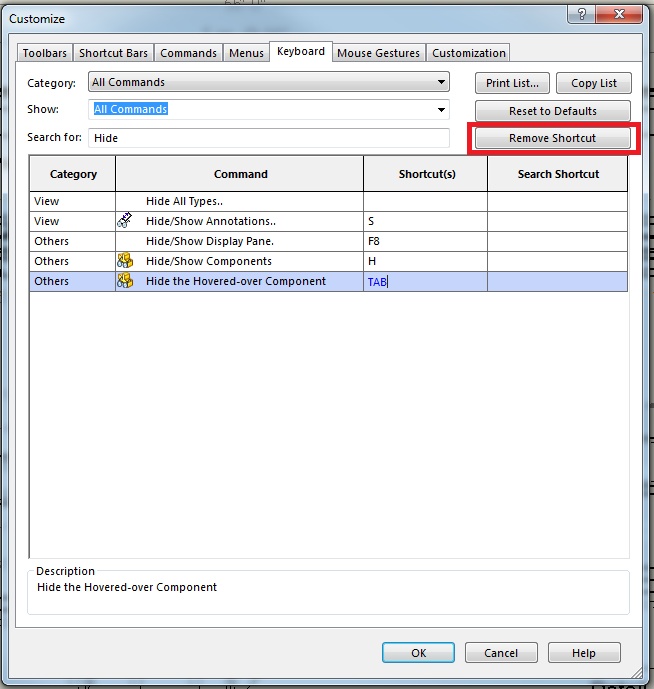Click the Remove Shortcut button
Screen dimensions: 654x689
(552, 138)
